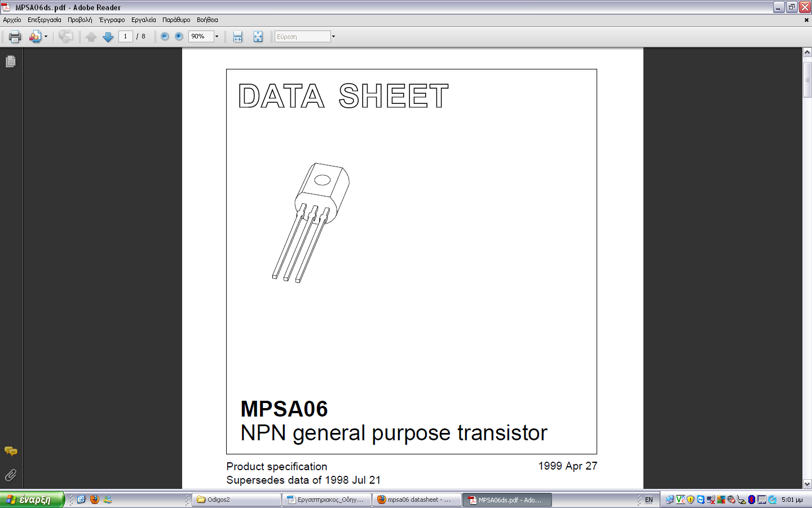The image size is (812, 508).
Task: Expand the Εύρεση search options arrow
Action: pyautogui.click(x=333, y=36)
